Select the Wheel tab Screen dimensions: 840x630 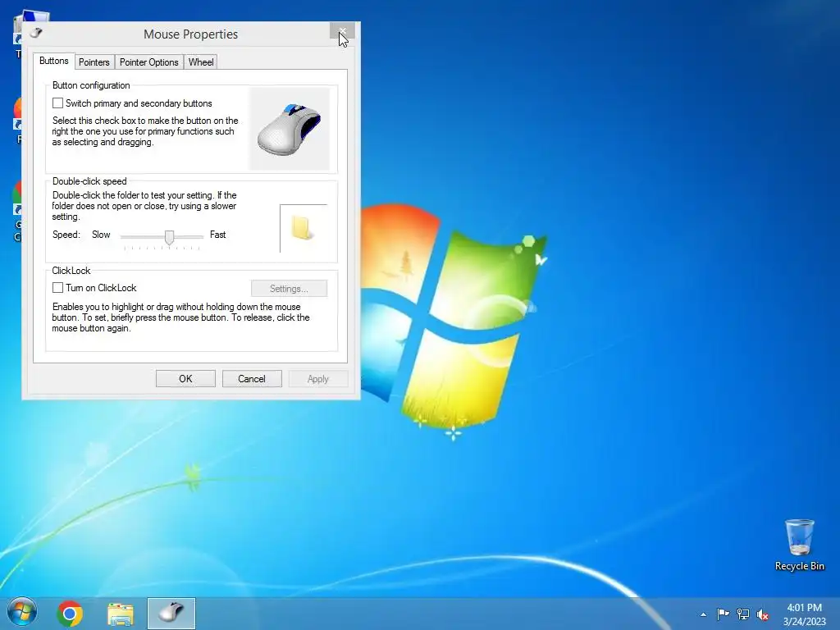[201, 62]
